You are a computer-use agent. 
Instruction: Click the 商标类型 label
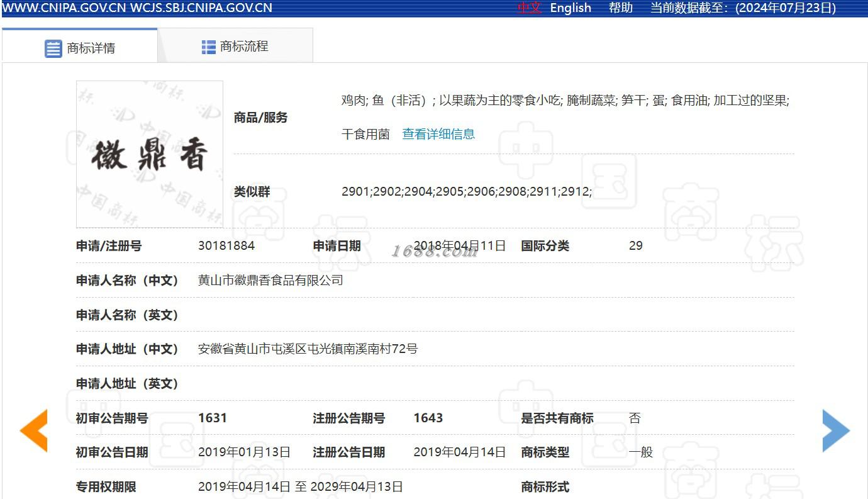tap(545, 452)
